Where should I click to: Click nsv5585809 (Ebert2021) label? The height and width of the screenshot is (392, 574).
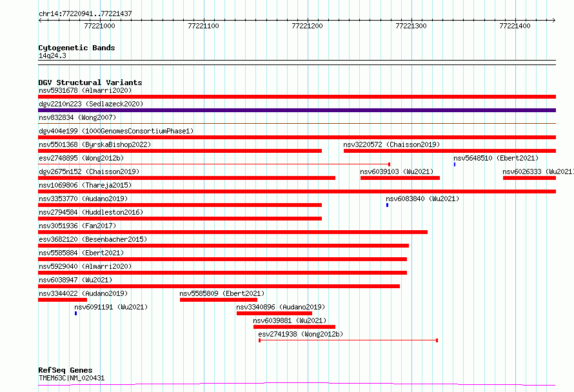tap(222, 293)
